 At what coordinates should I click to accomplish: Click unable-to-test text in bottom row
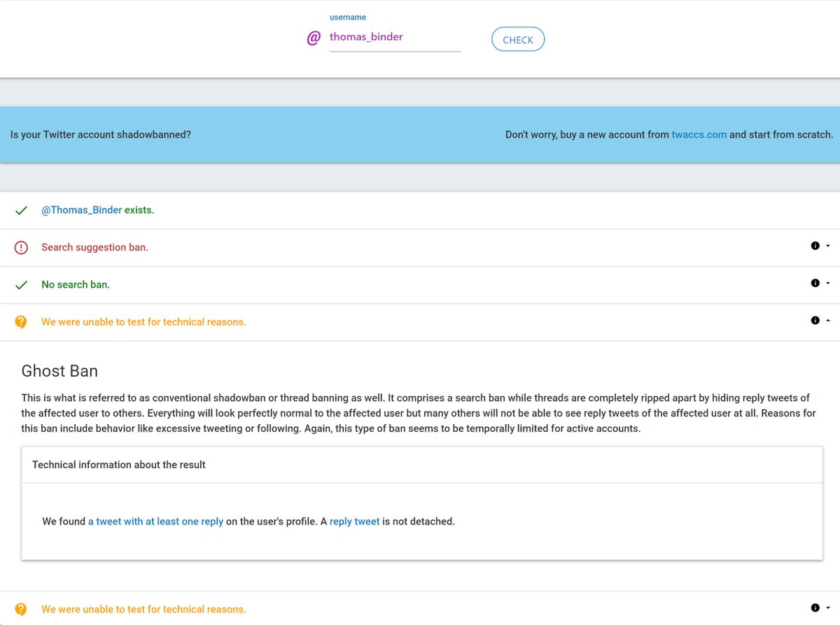click(x=143, y=610)
